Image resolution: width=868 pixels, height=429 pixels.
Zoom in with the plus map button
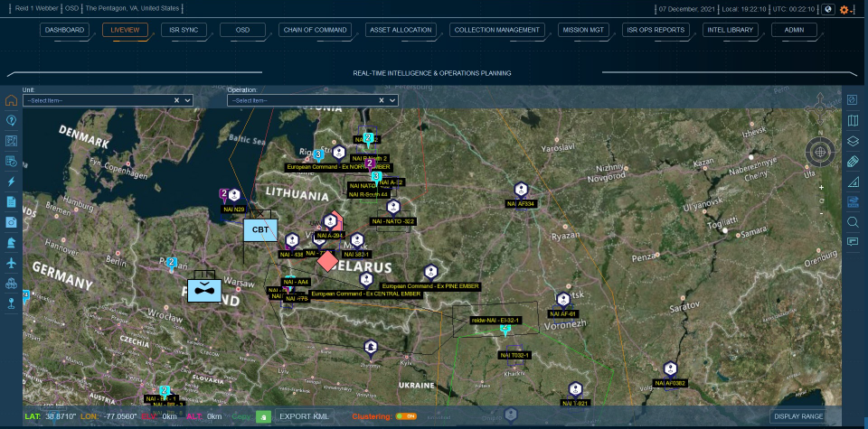822,188
